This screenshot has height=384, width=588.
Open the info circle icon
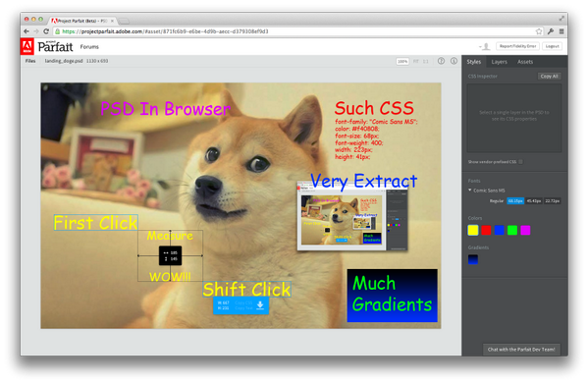click(454, 61)
